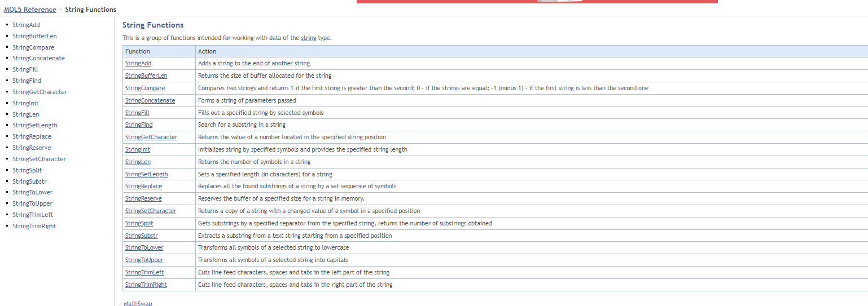
Task: Open StringSetLength in the left sidebar
Action: 35,125
